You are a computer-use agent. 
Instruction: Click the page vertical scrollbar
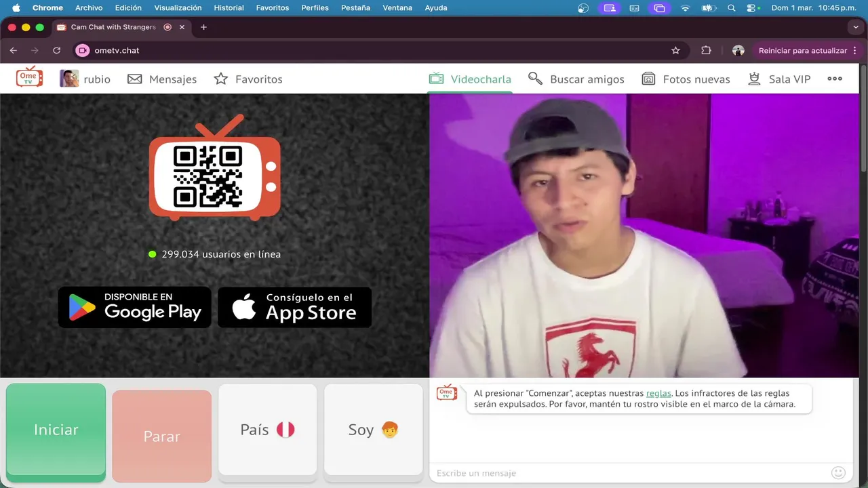863,119
